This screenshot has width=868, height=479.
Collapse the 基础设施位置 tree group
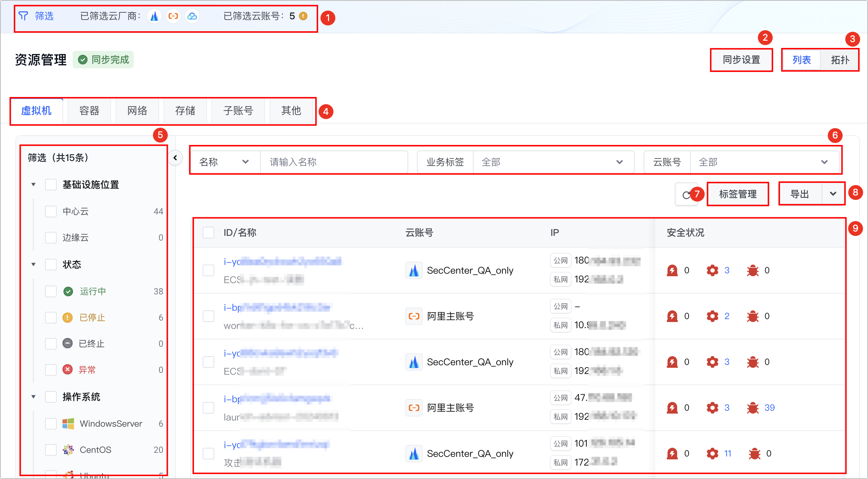[x=33, y=185]
